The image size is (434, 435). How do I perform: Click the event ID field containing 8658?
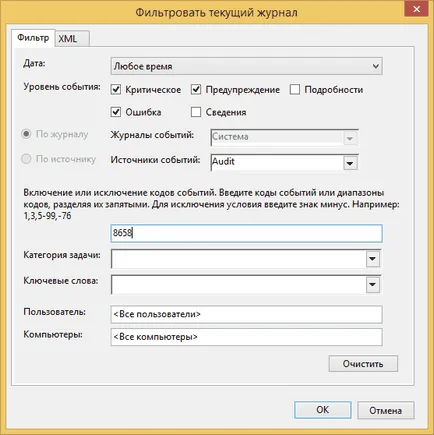[246, 233]
